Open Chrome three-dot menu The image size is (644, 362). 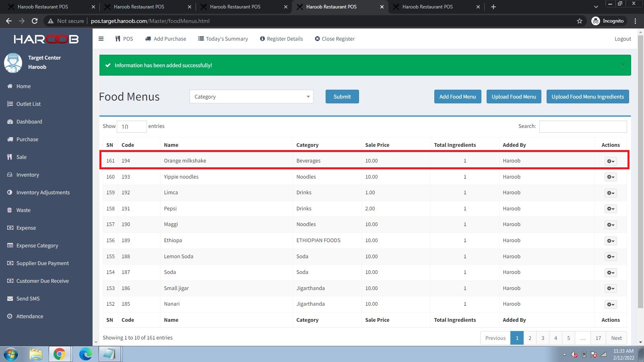tap(636, 21)
